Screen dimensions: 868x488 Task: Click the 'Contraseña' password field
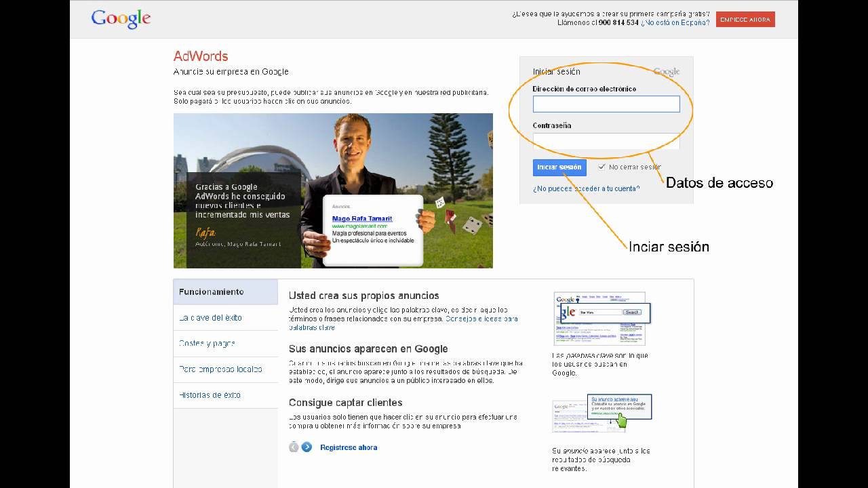[606, 140]
